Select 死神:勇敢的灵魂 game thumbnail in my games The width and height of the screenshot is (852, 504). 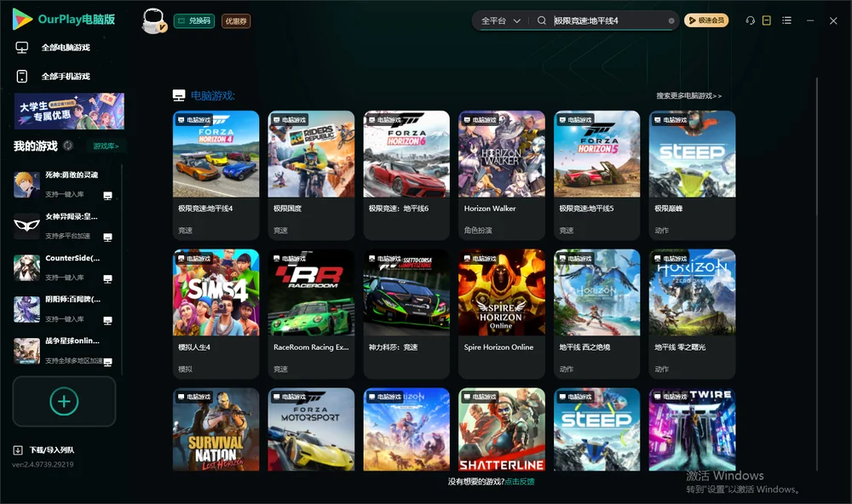pos(26,185)
